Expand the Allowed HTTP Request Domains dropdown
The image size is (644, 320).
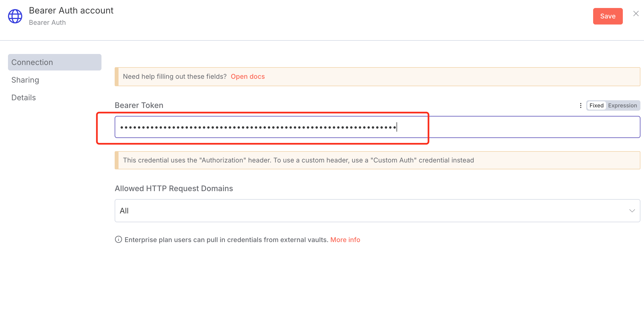pos(377,211)
